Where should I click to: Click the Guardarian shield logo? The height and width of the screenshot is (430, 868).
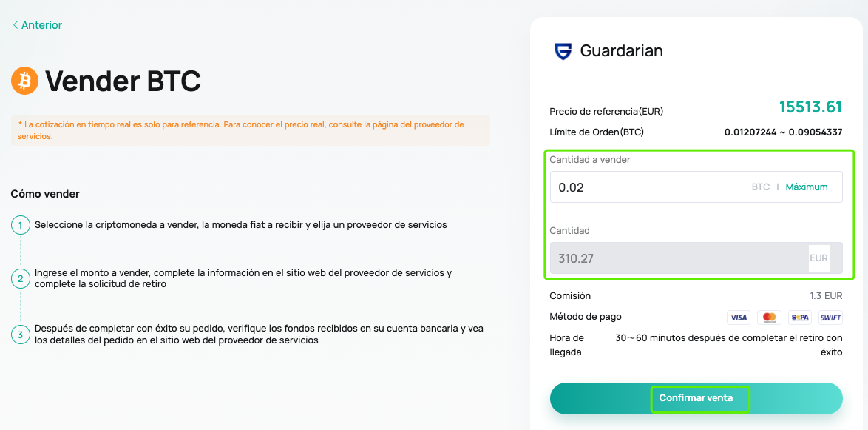(563, 51)
